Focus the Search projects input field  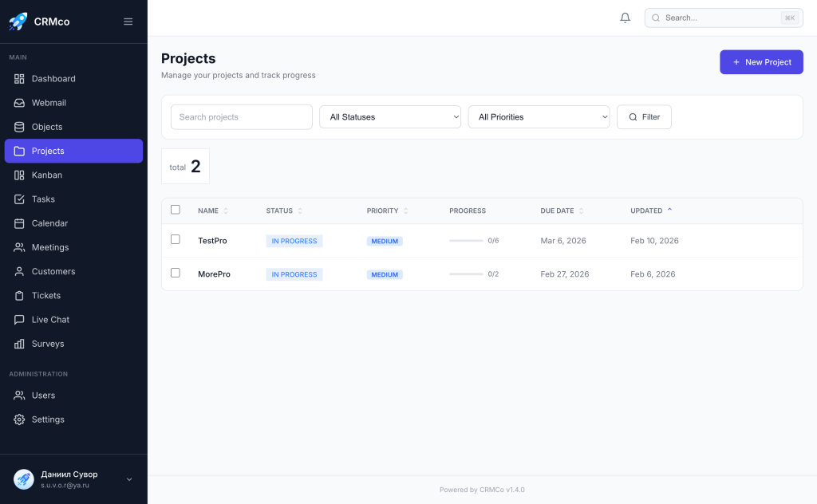point(242,117)
